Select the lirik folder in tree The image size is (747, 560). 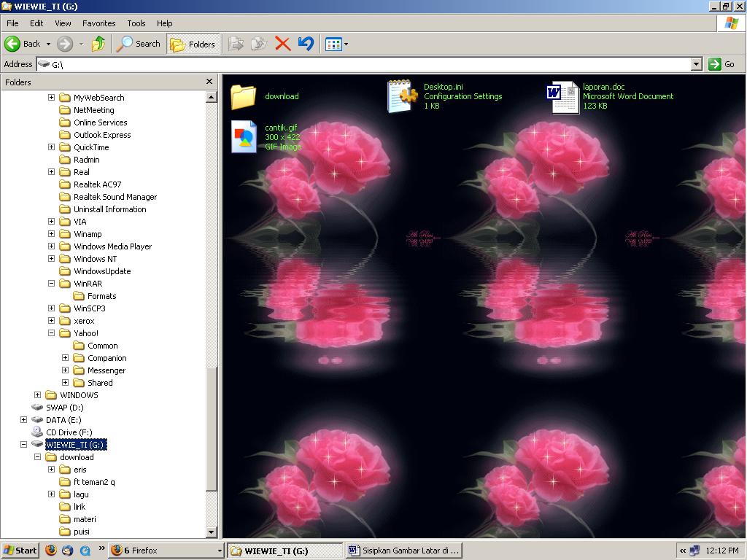click(x=79, y=507)
